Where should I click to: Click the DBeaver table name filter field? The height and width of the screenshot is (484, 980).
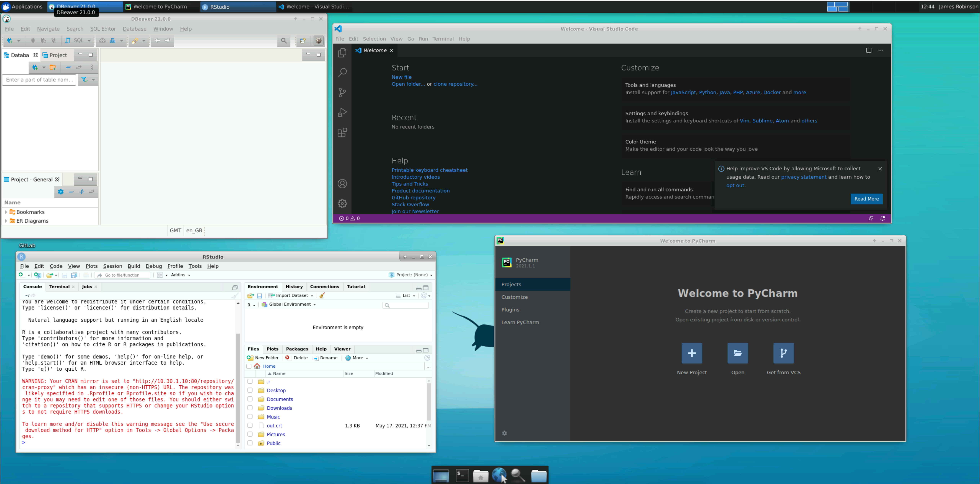pyautogui.click(x=39, y=79)
